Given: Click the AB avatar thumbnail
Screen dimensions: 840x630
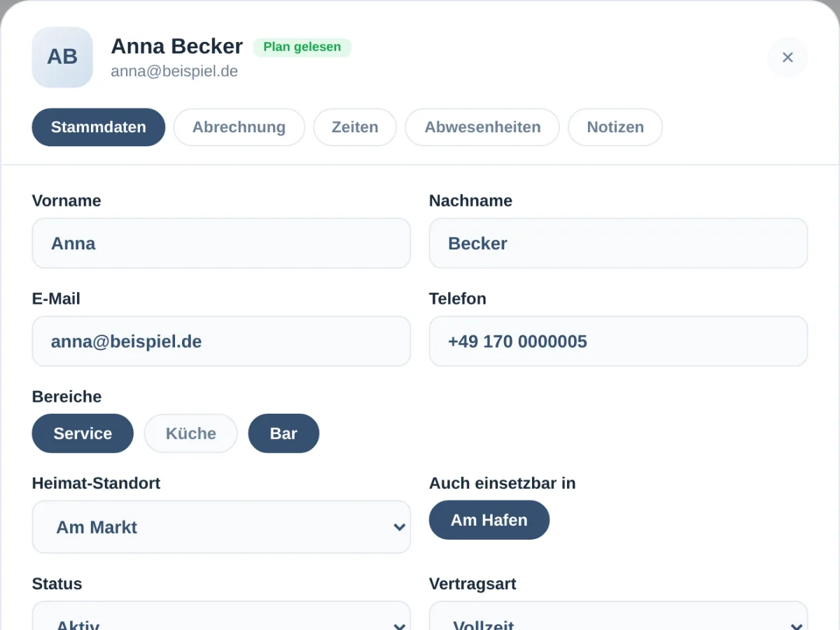Looking at the screenshot, I should [x=62, y=57].
